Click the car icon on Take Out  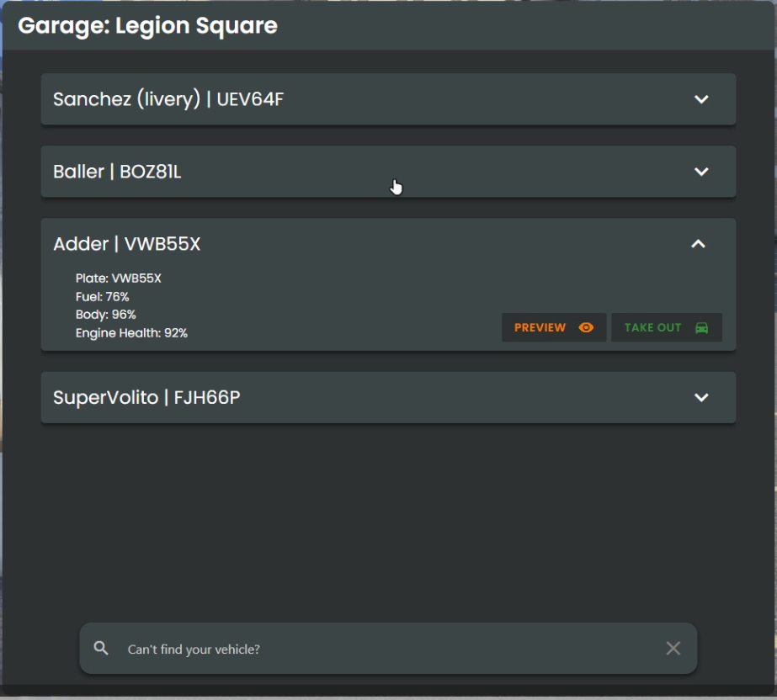pyautogui.click(x=701, y=327)
